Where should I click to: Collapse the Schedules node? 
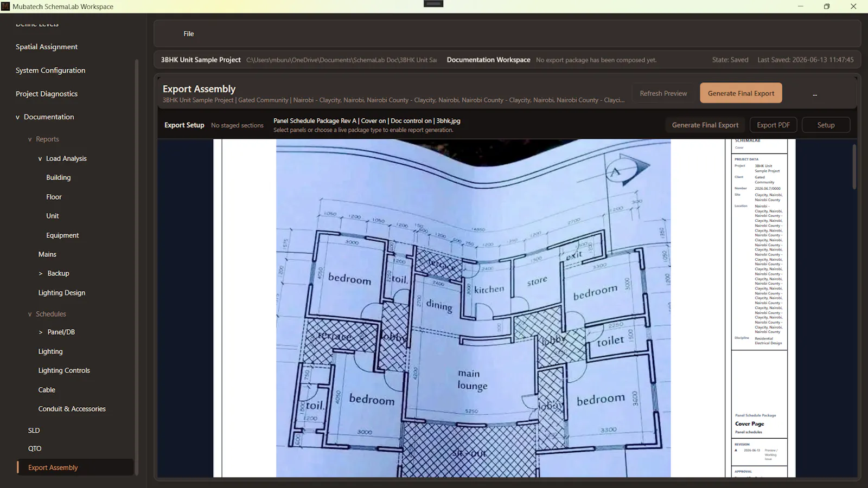click(x=30, y=314)
